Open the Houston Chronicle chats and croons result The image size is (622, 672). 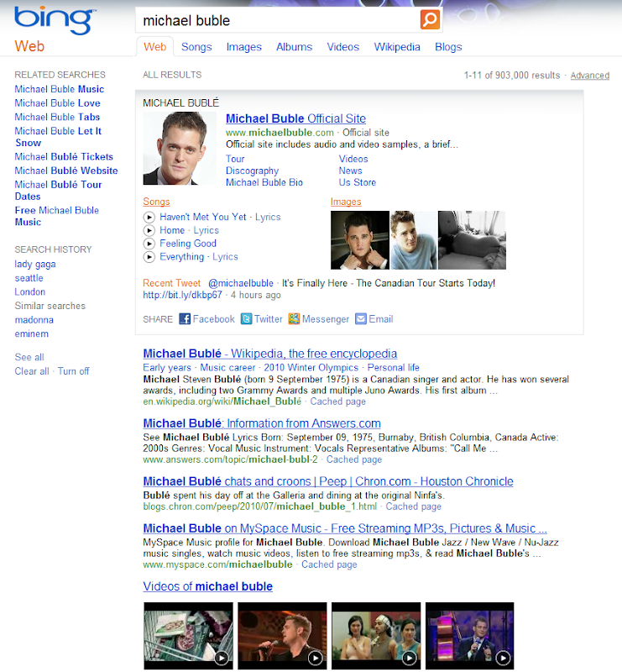click(x=328, y=481)
